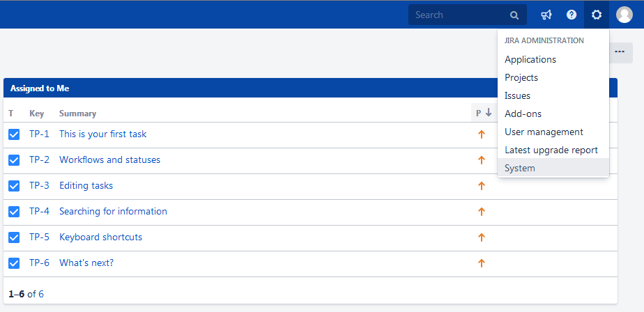The height and width of the screenshot is (312, 644).
Task: Open the three-dots more options button
Action: coord(620,52)
